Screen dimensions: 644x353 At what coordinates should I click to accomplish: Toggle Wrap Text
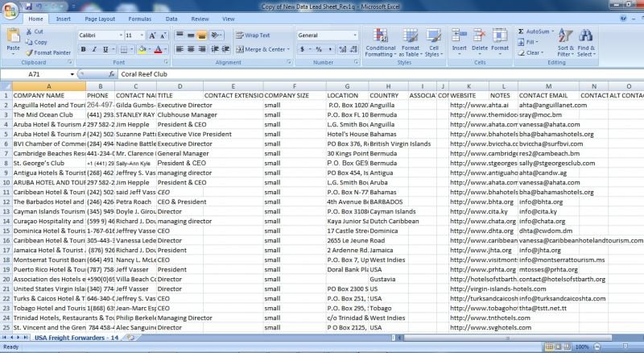tap(253, 35)
